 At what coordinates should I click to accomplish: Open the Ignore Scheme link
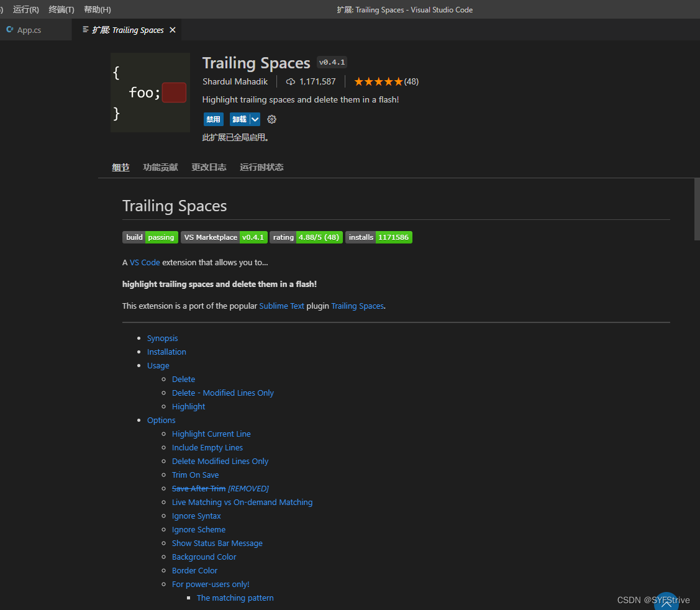tap(199, 530)
